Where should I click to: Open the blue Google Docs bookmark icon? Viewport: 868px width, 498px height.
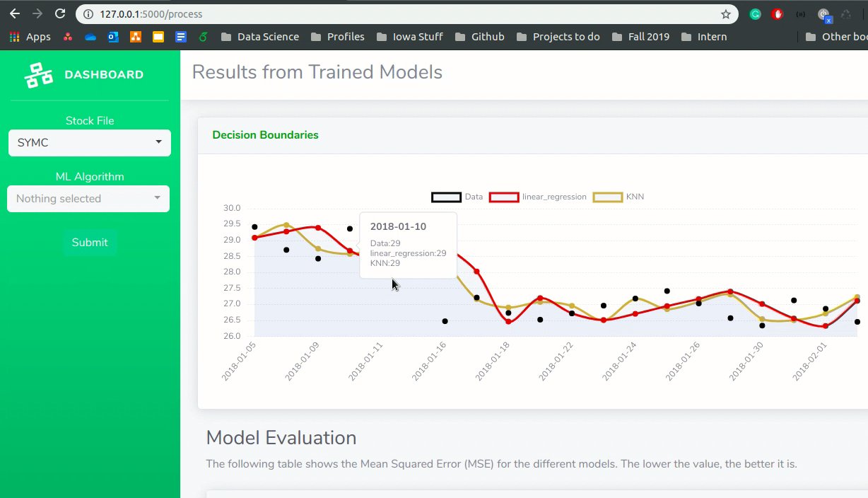pyautogui.click(x=181, y=37)
